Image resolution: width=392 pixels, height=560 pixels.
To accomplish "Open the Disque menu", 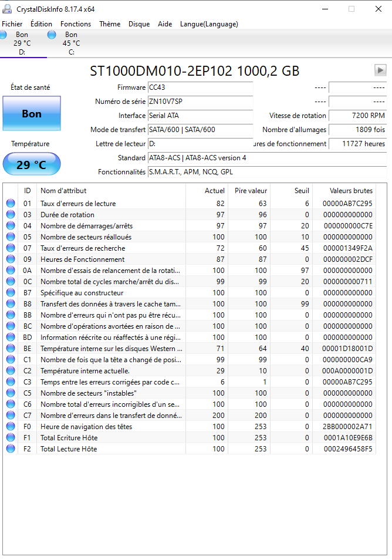I will pyautogui.click(x=139, y=24).
